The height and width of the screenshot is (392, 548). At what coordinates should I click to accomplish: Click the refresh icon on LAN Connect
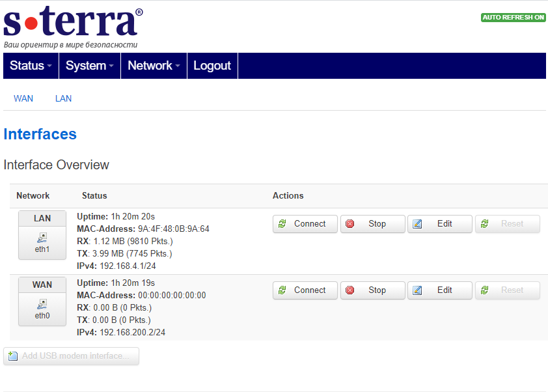pos(282,224)
